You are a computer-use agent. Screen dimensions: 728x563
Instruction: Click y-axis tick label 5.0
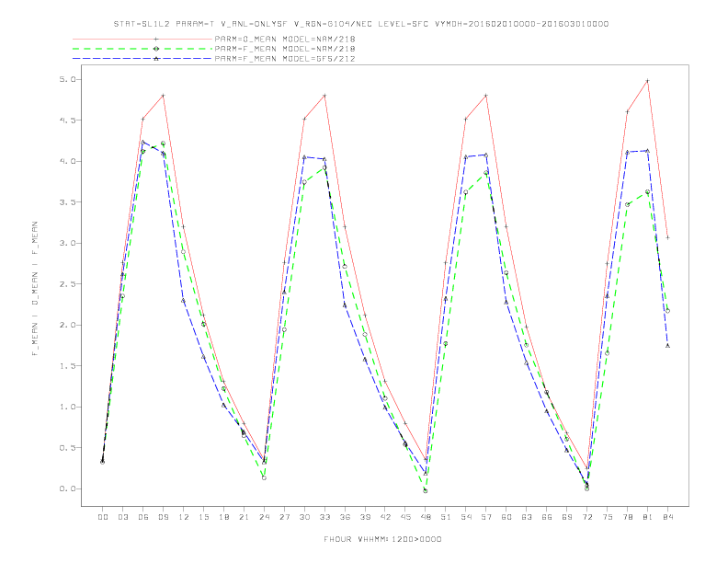click(x=67, y=79)
